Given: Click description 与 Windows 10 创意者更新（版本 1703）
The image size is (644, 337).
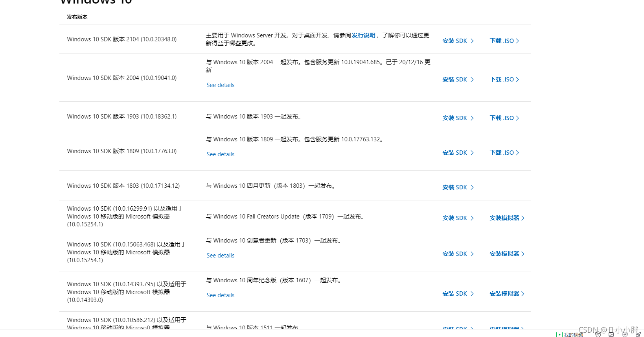Looking at the screenshot, I should pyautogui.click(x=274, y=241).
